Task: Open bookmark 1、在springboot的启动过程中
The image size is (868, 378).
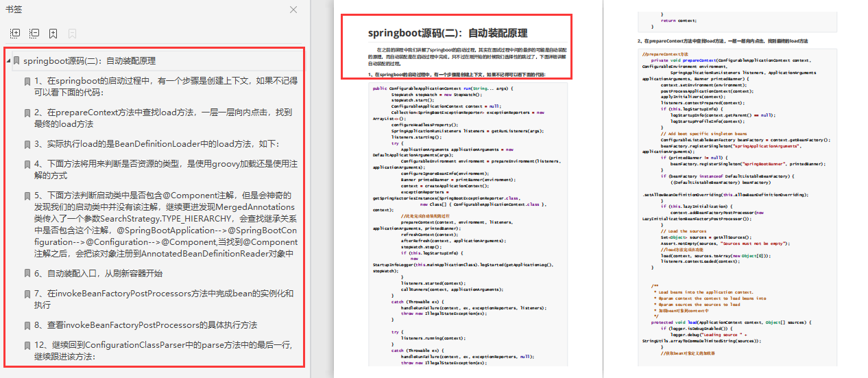Action: pyautogui.click(x=165, y=86)
